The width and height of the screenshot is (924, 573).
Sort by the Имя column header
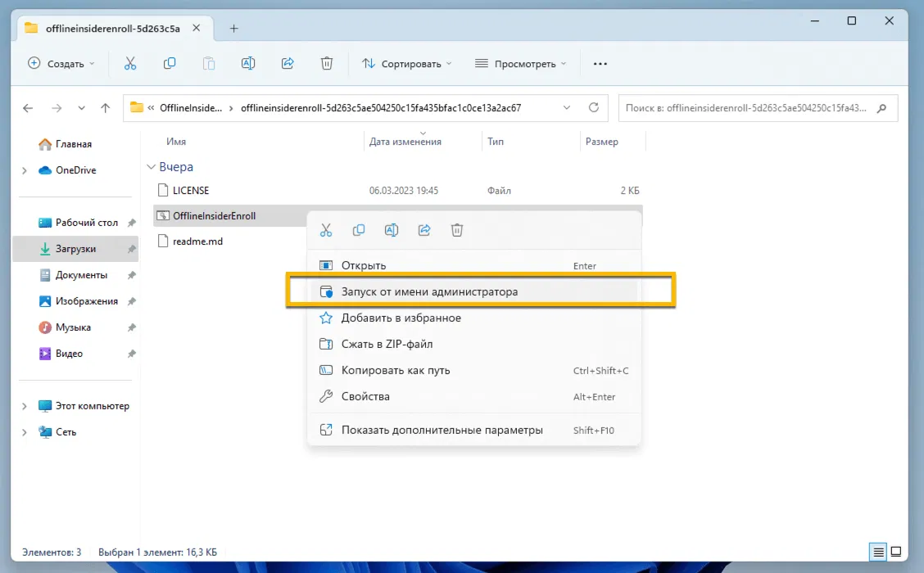(x=176, y=142)
